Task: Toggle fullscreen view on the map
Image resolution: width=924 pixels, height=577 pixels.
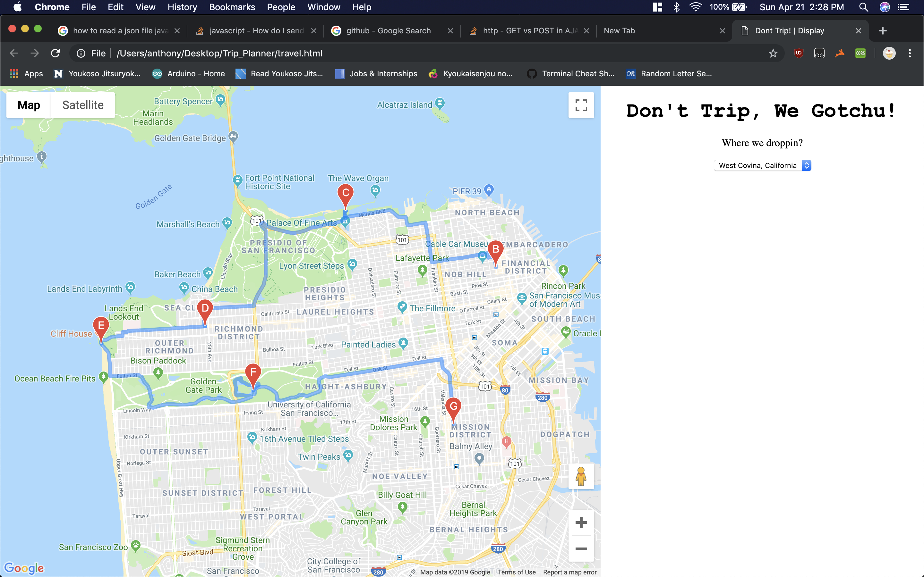Action: coord(581,105)
